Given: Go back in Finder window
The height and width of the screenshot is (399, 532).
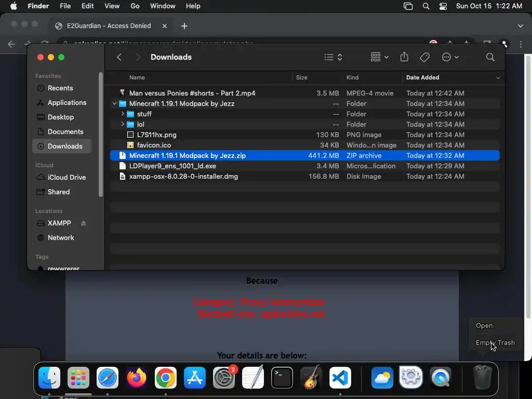Looking at the screenshot, I should tap(119, 57).
